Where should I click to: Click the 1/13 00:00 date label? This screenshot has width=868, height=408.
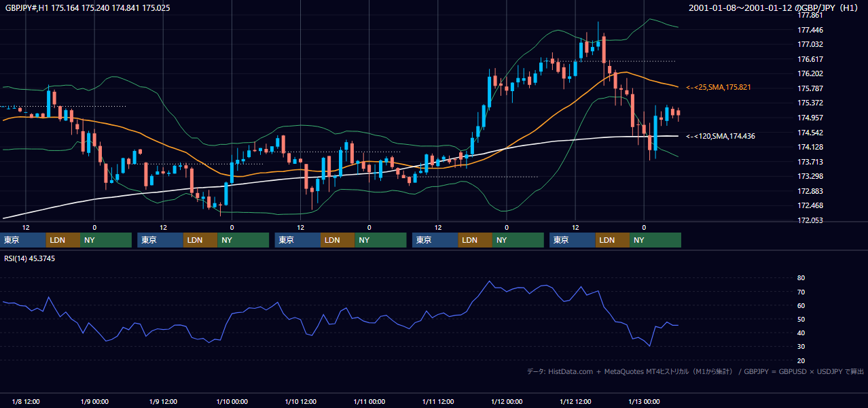pos(644,401)
